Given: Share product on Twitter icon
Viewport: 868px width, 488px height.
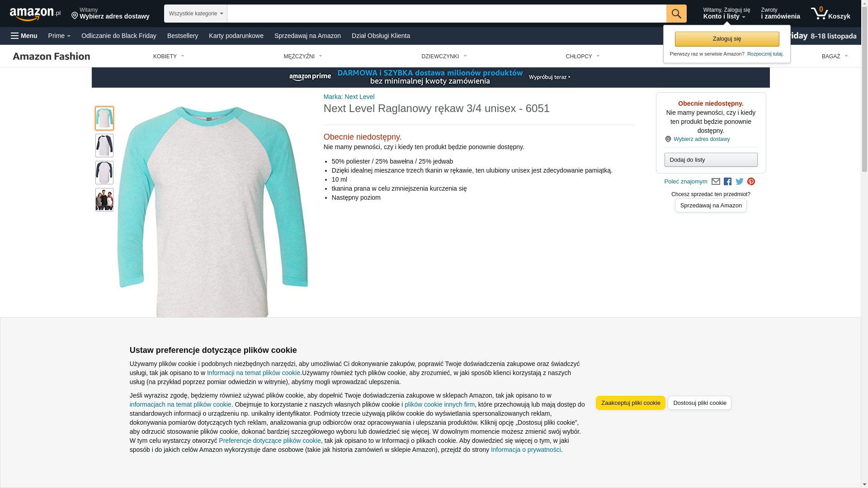Looking at the screenshot, I should tap(740, 182).
